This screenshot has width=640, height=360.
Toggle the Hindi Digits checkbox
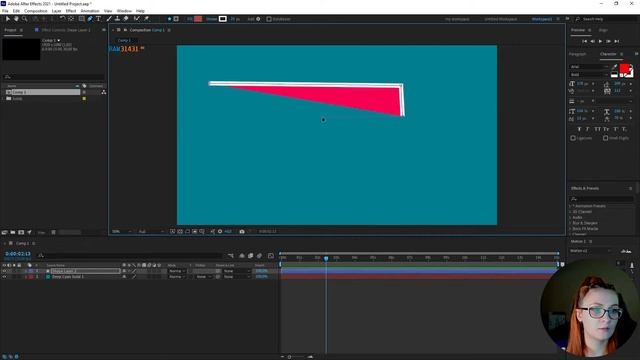point(606,138)
